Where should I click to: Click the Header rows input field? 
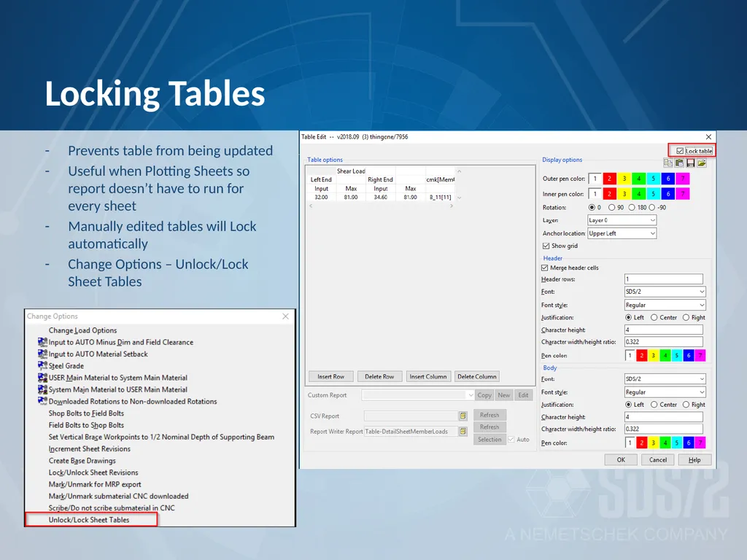pyautogui.click(x=664, y=279)
